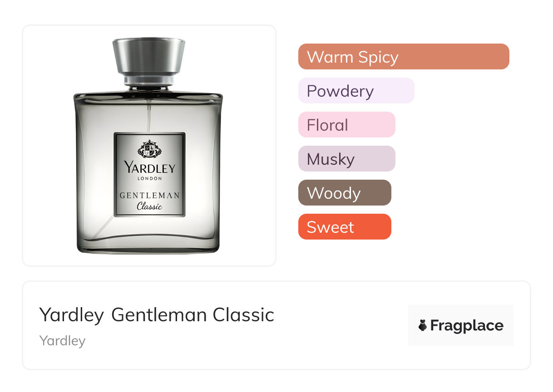This screenshot has width=553, height=392.
Task: Click the Gentleman Classic text on label
Action: point(150,201)
